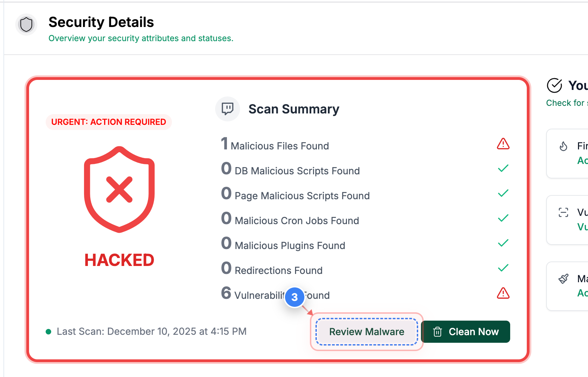Viewport: 588px width, 377px height.
Task: Click the Clean Now button
Action: click(466, 332)
